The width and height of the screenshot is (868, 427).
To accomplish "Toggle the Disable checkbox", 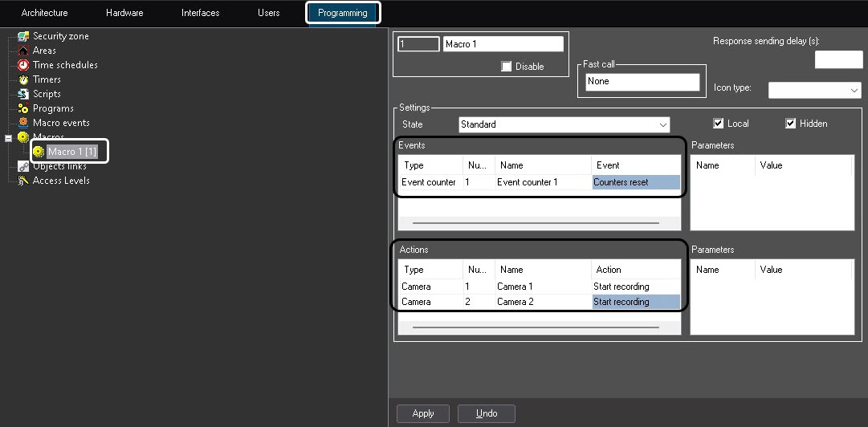I will coord(506,67).
